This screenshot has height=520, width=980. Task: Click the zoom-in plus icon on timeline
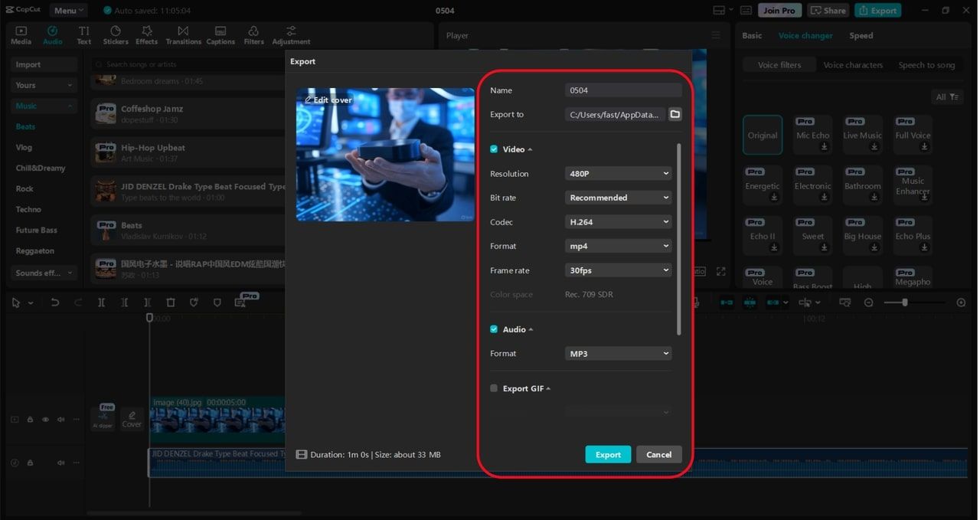pyautogui.click(x=961, y=303)
